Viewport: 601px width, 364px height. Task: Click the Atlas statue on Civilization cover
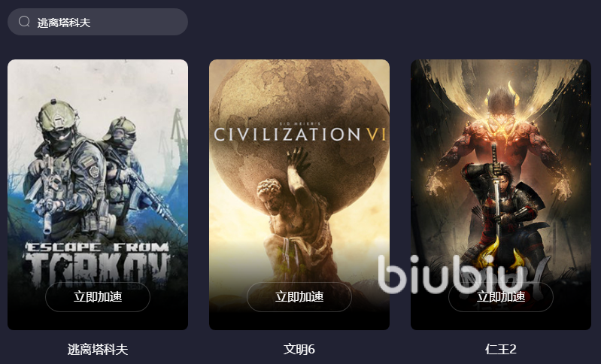coord(290,214)
